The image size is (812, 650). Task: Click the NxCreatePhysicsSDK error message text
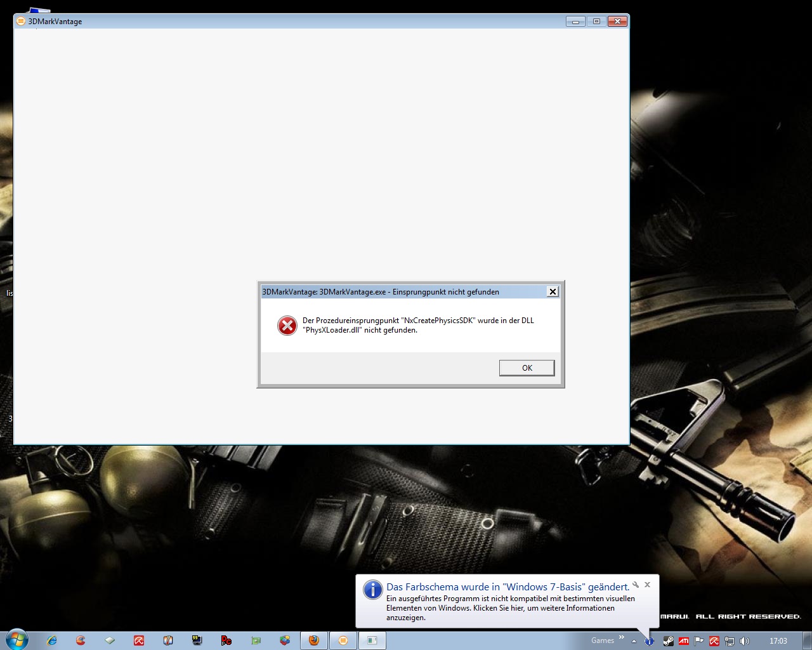418,325
